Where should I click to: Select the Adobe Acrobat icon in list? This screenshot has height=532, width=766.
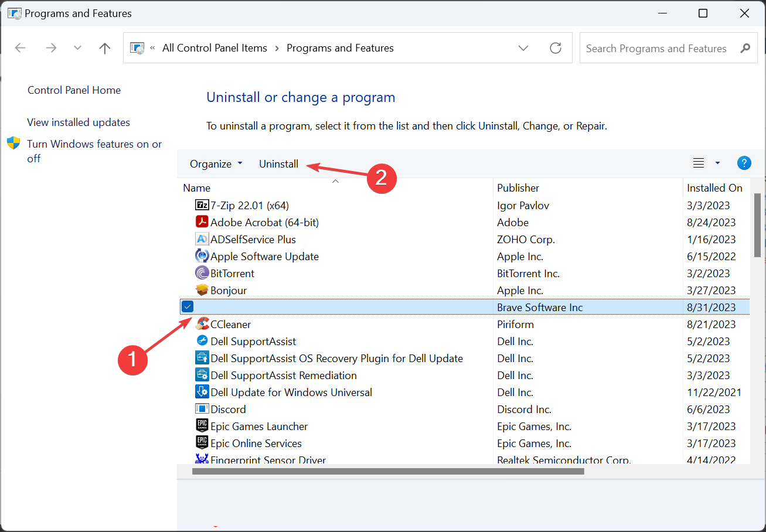point(202,222)
